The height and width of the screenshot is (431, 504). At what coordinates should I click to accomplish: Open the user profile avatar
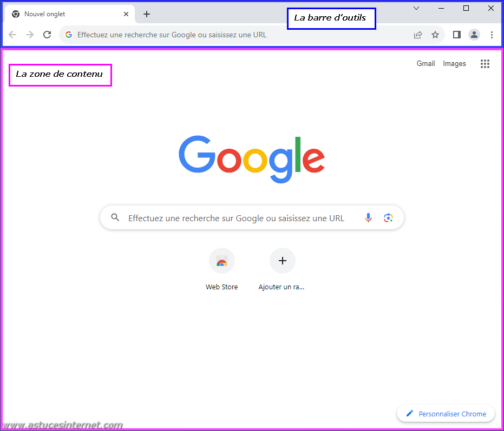tap(474, 35)
